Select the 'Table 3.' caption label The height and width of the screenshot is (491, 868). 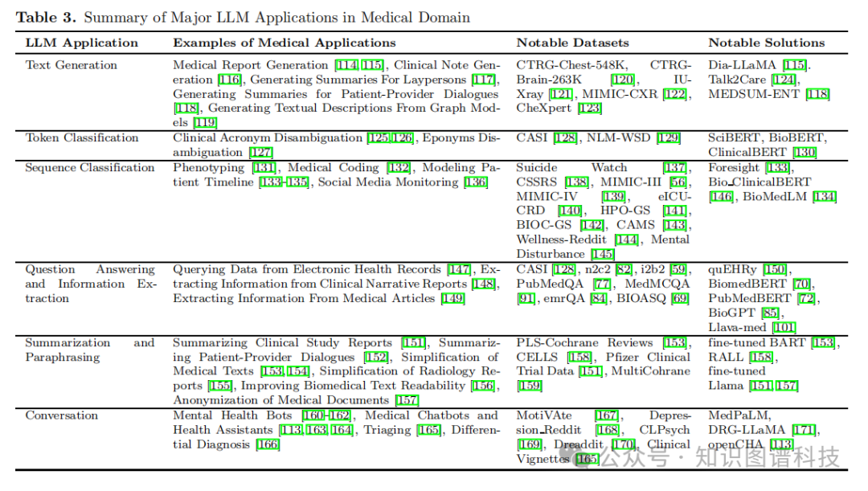(x=46, y=18)
